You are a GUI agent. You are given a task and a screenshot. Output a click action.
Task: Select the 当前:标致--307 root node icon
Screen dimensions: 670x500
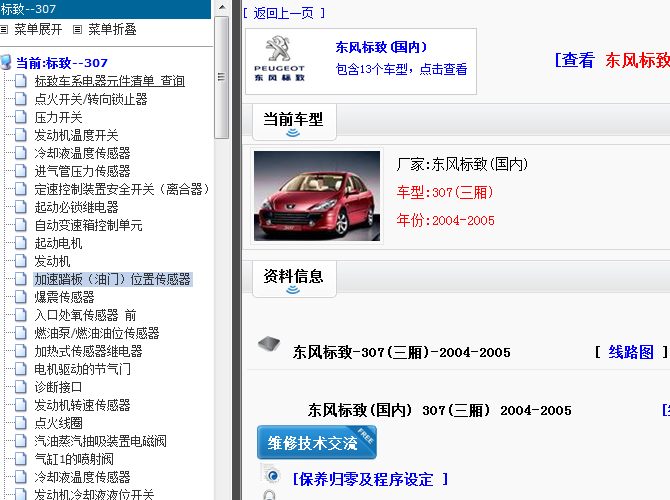point(6,62)
